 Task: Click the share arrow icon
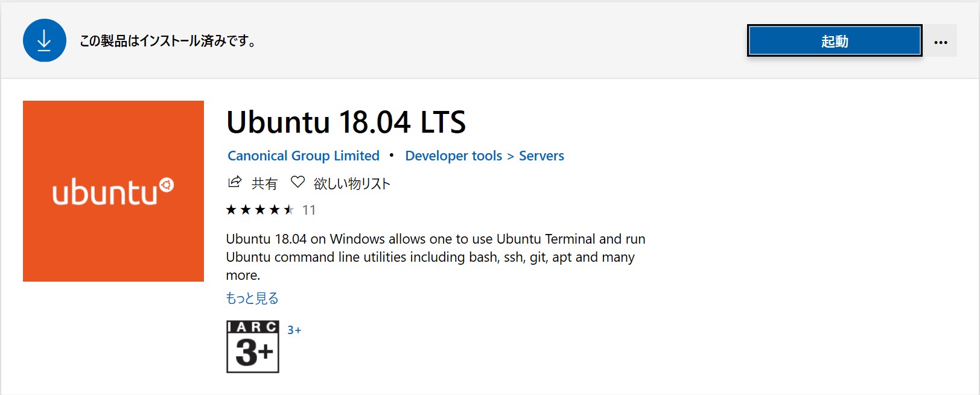click(x=235, y=182)
